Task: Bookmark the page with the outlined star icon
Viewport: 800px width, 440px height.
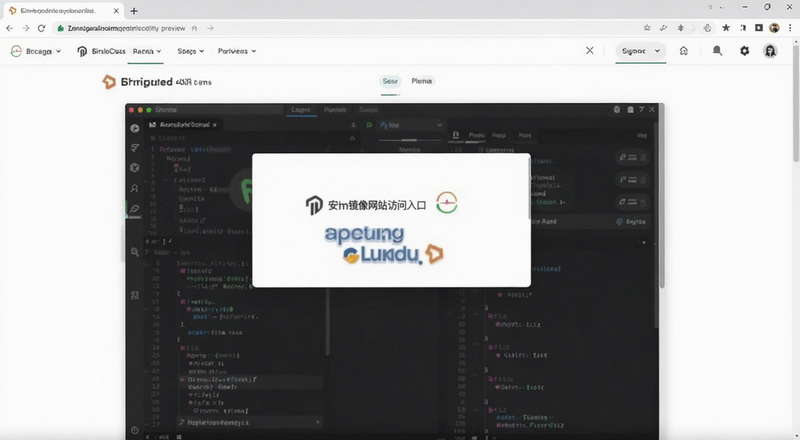Action: coord(647,28)
